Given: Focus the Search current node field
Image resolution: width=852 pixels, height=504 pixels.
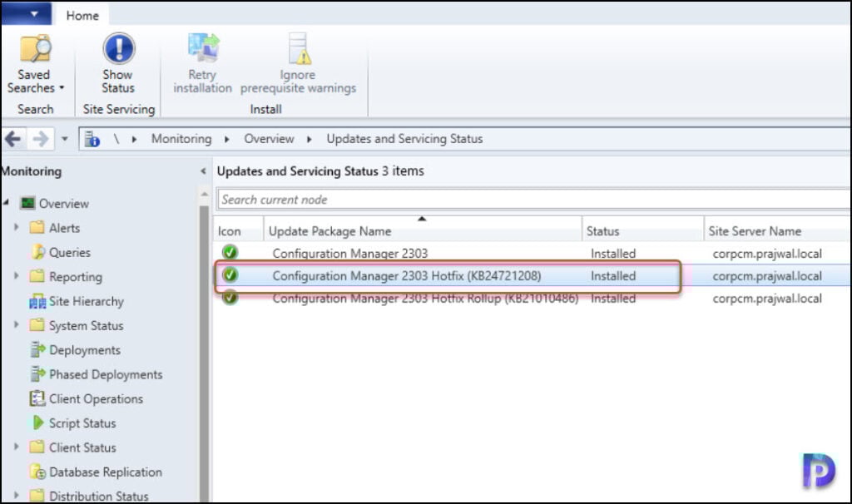Looking at the screenshot, I should click(533, 200).
